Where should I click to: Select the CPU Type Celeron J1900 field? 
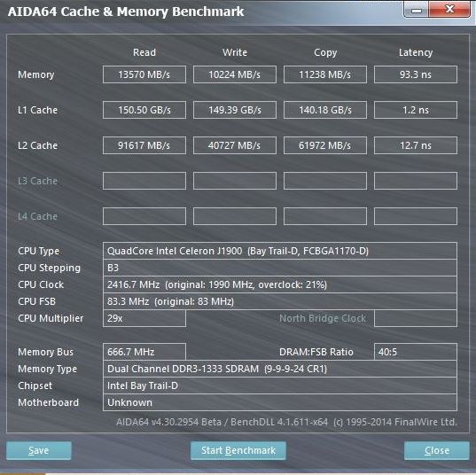[280, 251]
